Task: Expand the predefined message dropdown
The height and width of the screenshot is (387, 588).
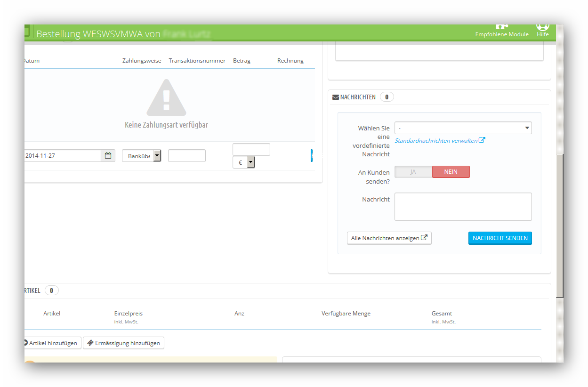Action: click(x=463, y=128)
